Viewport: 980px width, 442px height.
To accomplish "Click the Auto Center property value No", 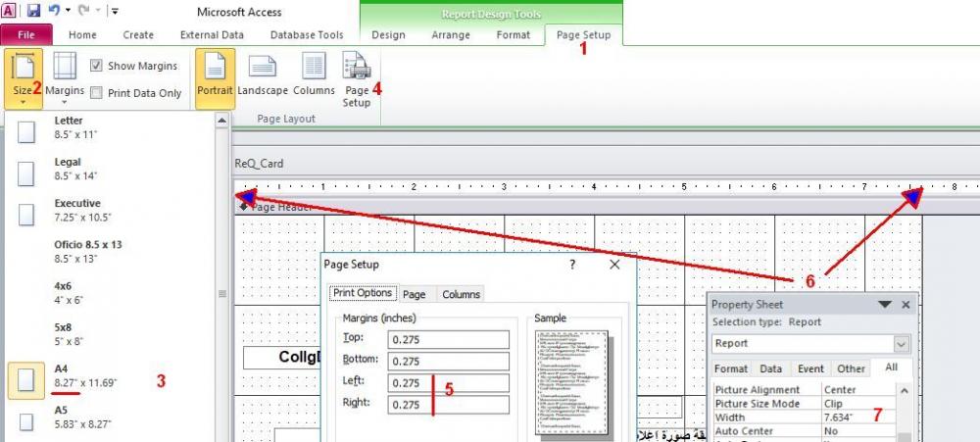I will point(859,431).
